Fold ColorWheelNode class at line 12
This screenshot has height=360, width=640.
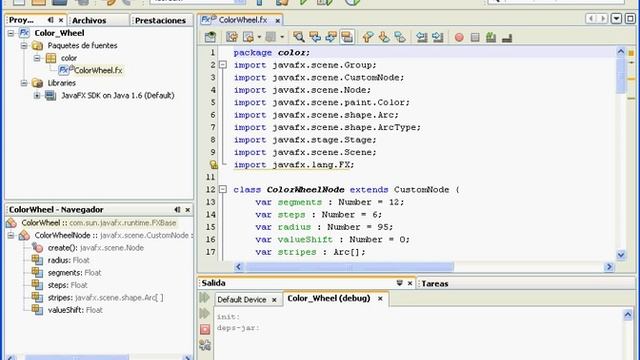[223, 189]
